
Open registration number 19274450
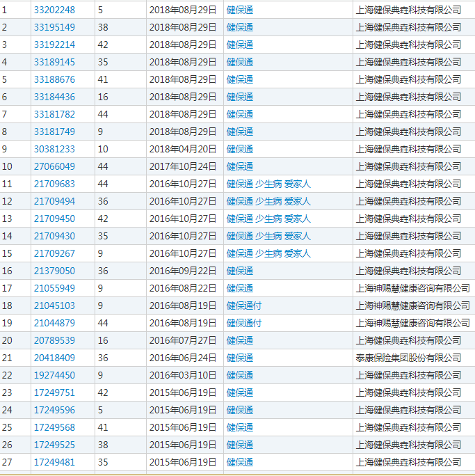[54, 375]
